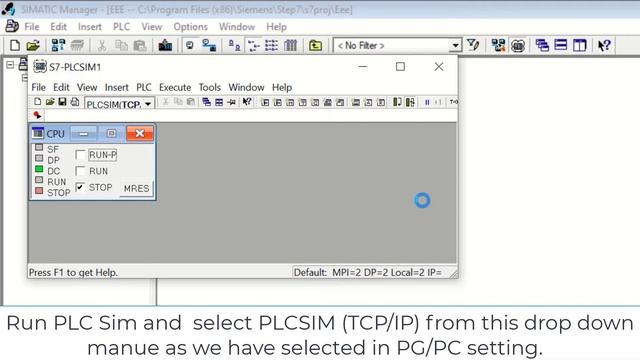The width and height of the screenshot is (640, 360).
Task: Click Open project icon in SIMATIC Manager toolbar
Action: tap(33, 45)
